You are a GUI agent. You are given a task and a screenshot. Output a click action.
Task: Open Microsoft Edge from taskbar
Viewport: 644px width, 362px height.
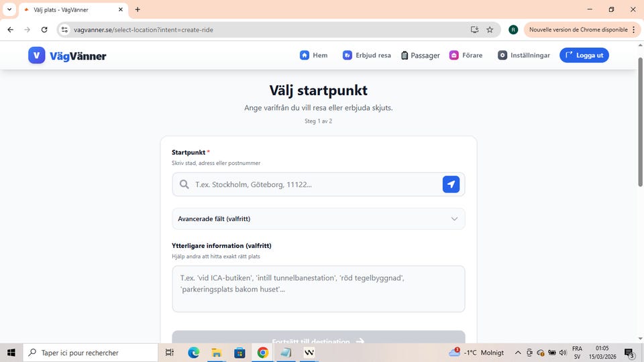pyautogui.click(x=194, y=353)
